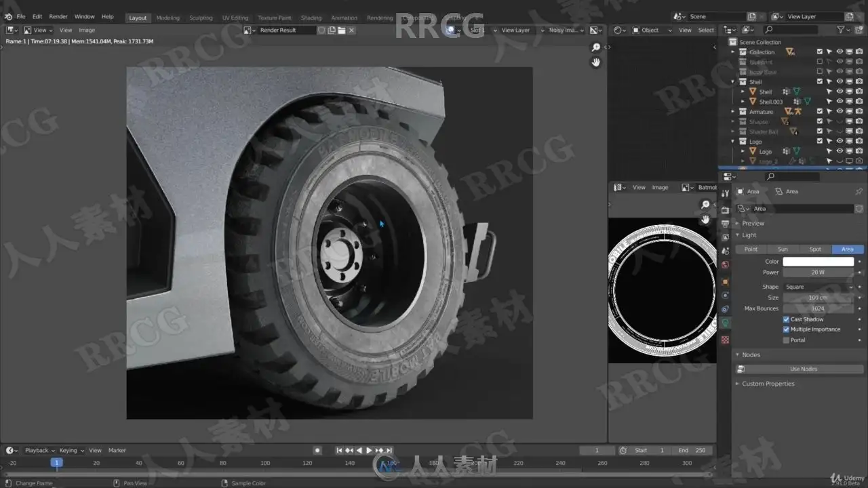This screenshot has width=868, height=488.
Task: Open the Shape dropdown showing Square
Action: pyautogui.click(x=818, y=287)
